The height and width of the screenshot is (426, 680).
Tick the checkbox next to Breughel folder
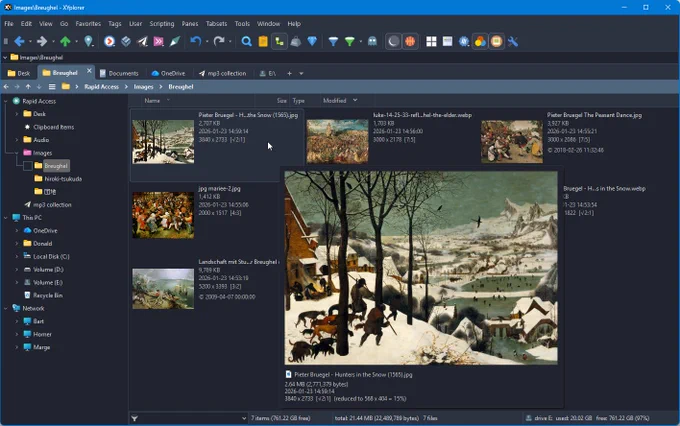(27, 166)
